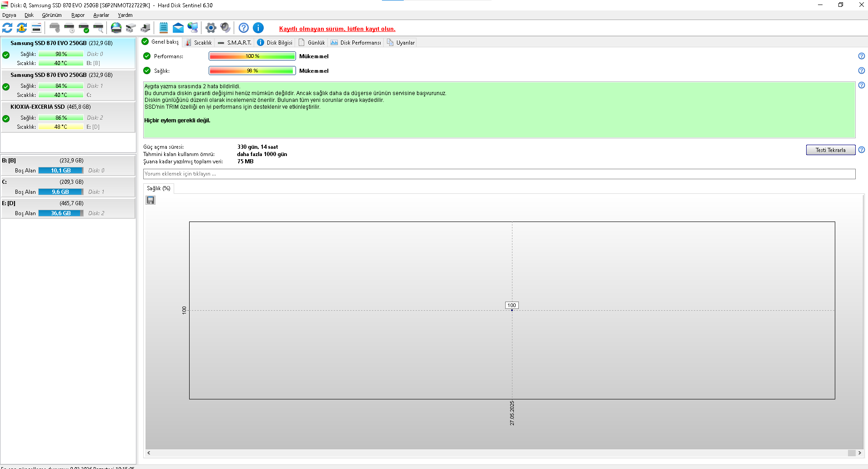Click the send email envelope icon
Viewport: 868px width, 469px height.
click(x=178, y=28)
